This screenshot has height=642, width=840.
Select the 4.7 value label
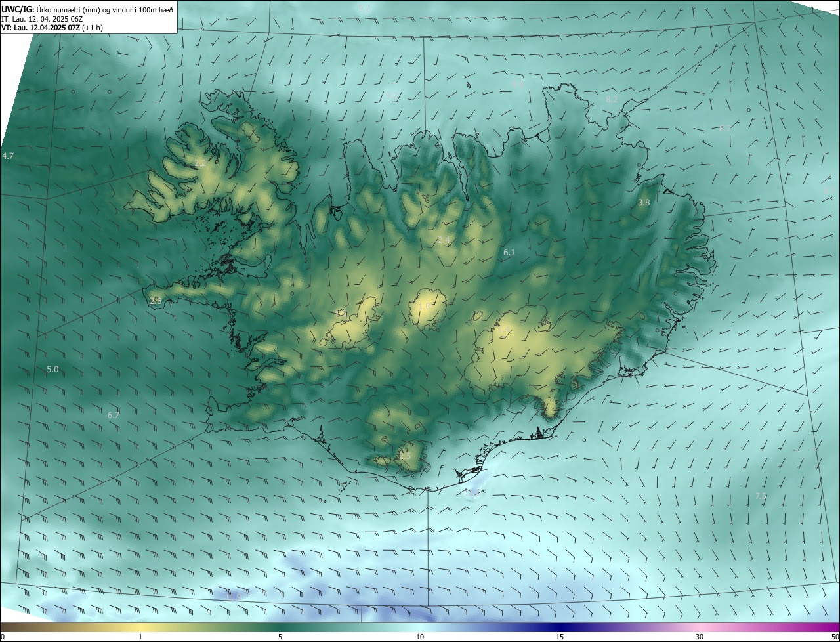(8, 156)
